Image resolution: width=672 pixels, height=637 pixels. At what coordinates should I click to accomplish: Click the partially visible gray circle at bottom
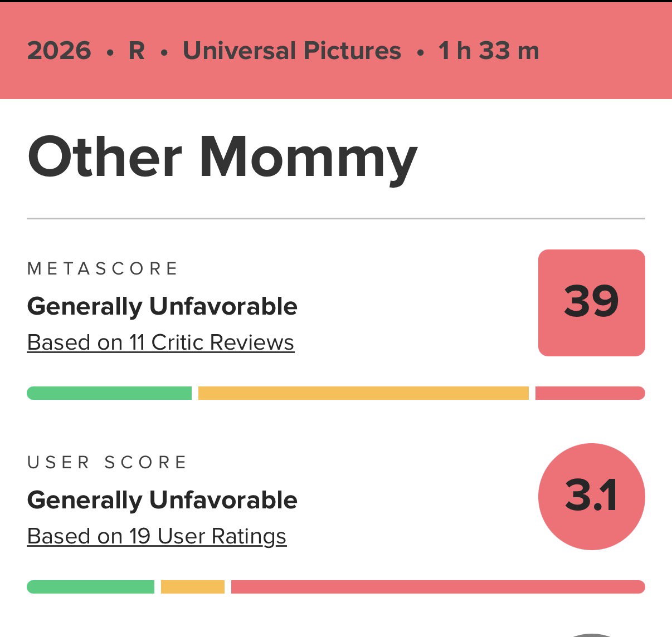coord(592,635)
